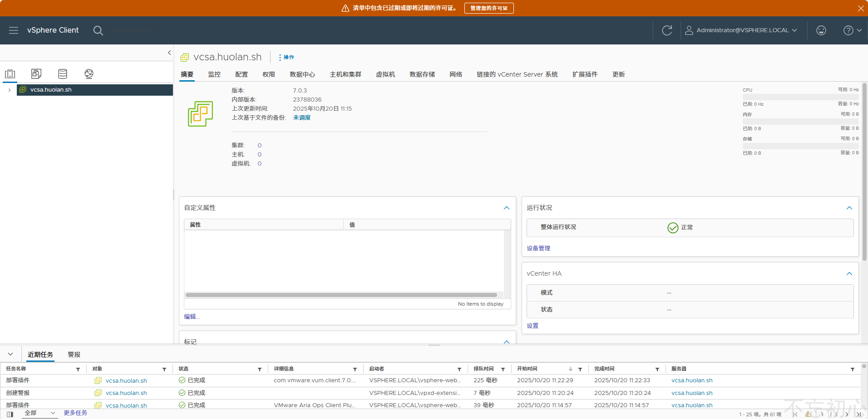Open the 设备管理 link
Screen dimensions: 868x419
538,248
